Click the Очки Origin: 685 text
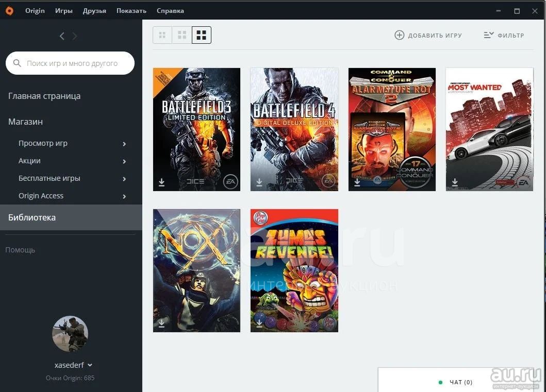Image resolution: width=546 pixels, height=392 pixels. [70, 378]
